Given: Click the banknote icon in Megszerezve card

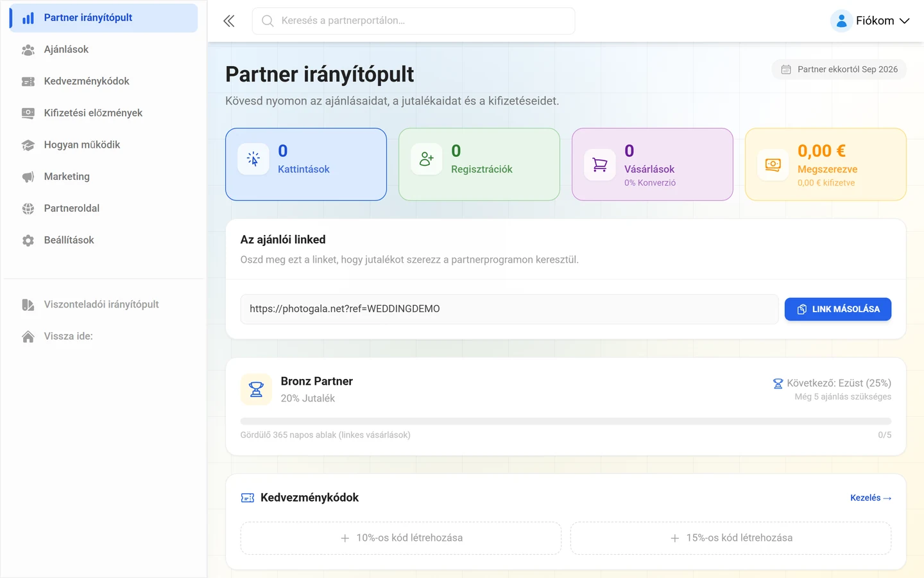Looking at the screenshot, I should click(x=773, y=165).
